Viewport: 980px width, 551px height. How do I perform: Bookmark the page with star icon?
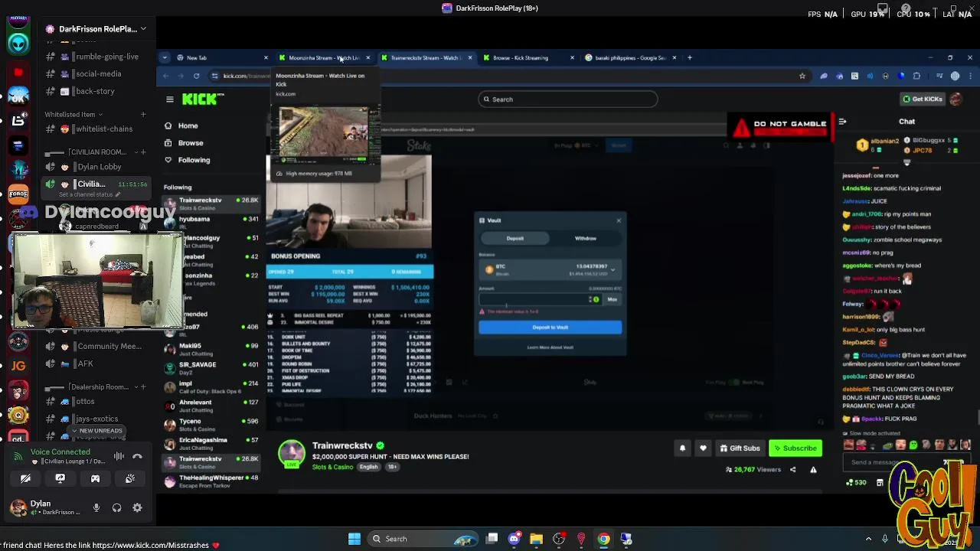[802, 76]
